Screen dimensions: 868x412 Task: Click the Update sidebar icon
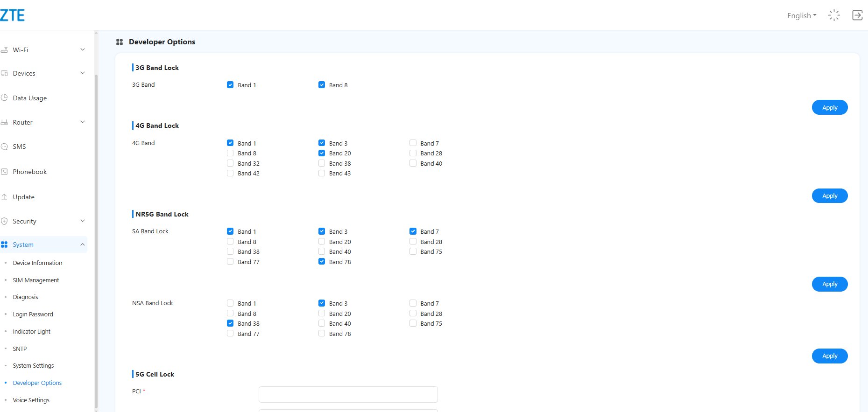(x=5, y=197)
